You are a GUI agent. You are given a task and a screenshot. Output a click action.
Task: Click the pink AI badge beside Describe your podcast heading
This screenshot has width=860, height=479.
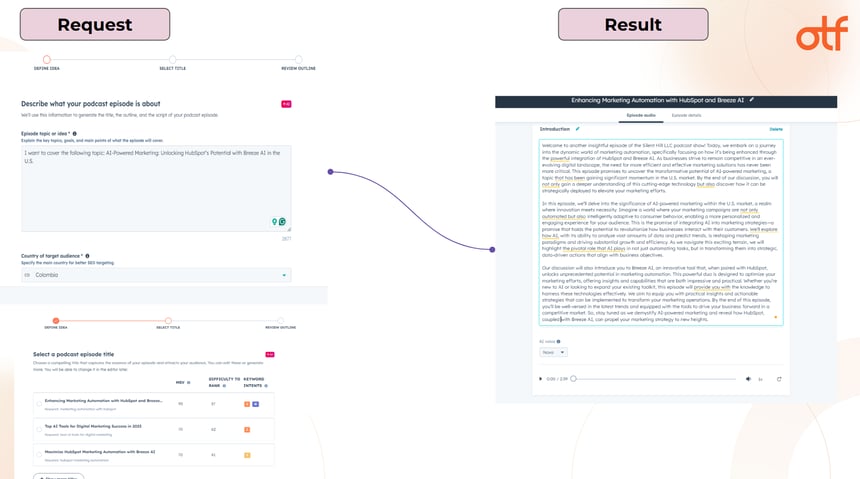click(x=286, y=104)
